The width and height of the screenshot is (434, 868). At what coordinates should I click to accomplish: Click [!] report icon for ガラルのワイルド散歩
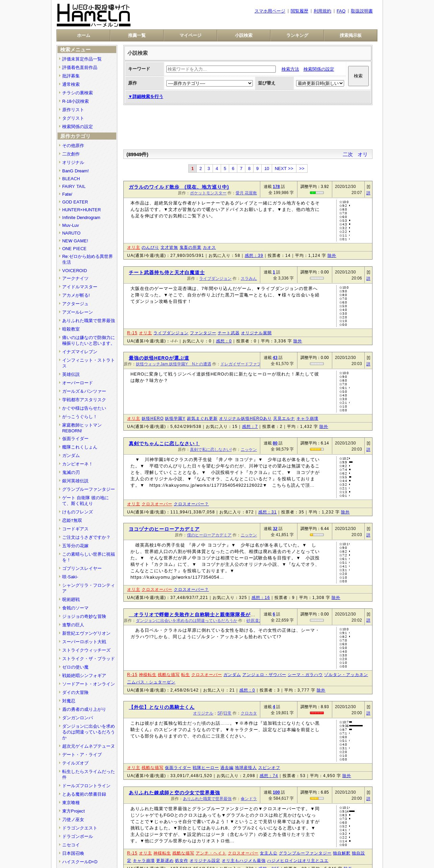point(368,187)
